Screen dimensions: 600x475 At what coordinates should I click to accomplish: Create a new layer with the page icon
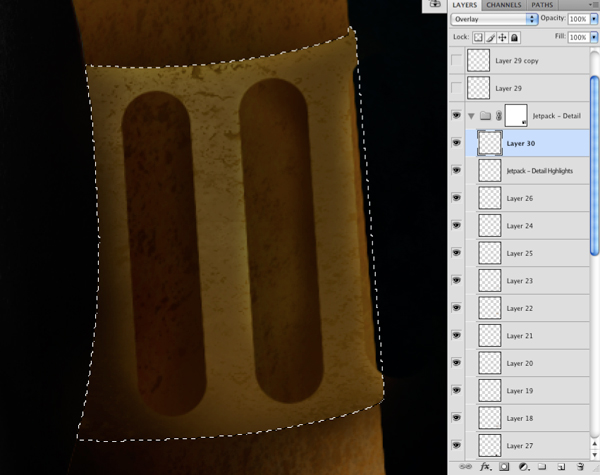(x=561, y=467)
